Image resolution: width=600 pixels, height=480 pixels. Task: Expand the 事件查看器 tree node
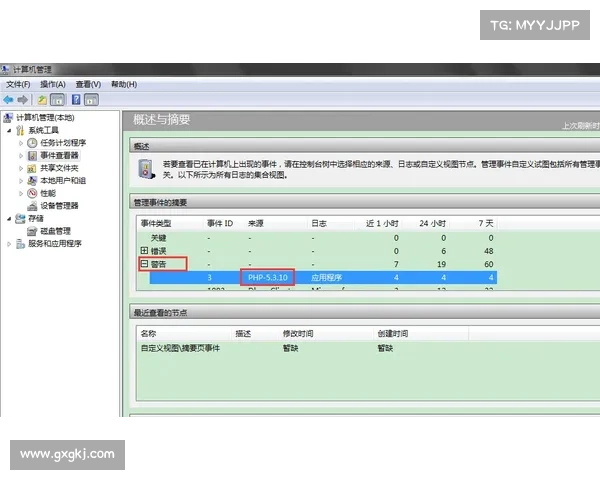coord(21,156)
